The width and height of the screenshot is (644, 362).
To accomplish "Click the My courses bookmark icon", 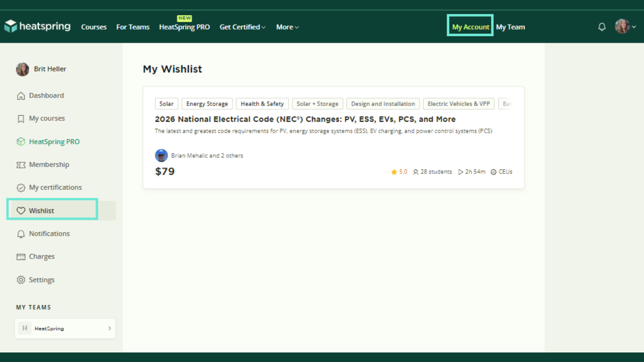I will 21,119.
